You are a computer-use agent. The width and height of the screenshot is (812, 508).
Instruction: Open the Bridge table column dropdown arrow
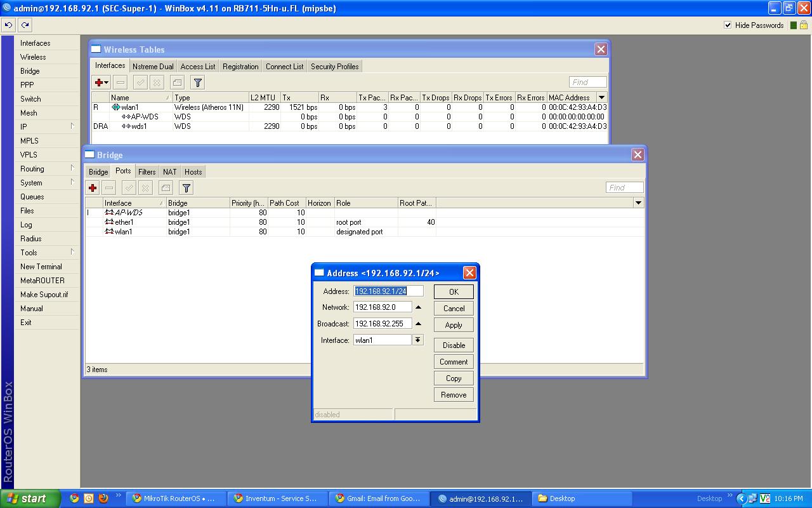(x=638, y=203)
